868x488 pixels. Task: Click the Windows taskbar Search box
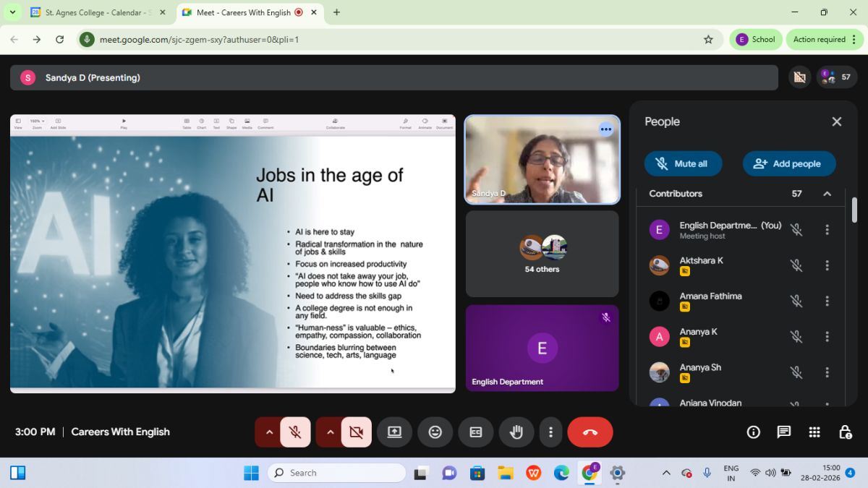[336, 473]
